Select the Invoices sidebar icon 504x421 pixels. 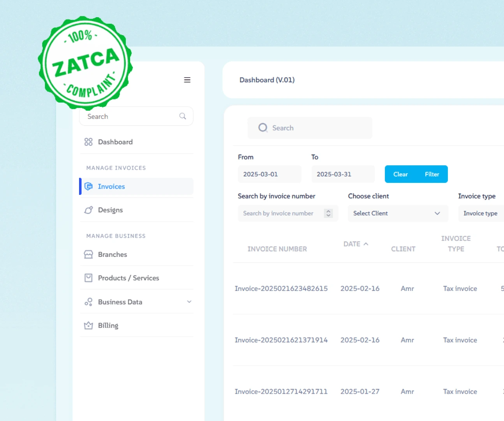(x=88, y=186)
